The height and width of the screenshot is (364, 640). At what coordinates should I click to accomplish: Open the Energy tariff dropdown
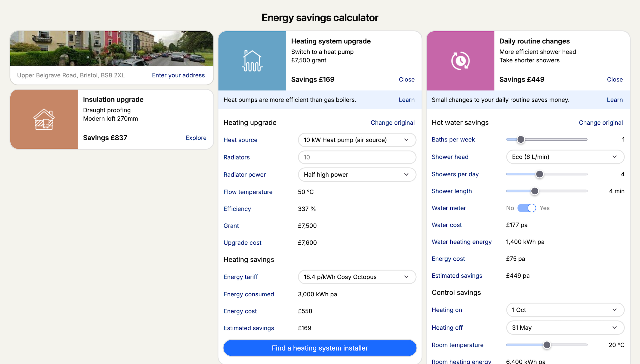357,277
